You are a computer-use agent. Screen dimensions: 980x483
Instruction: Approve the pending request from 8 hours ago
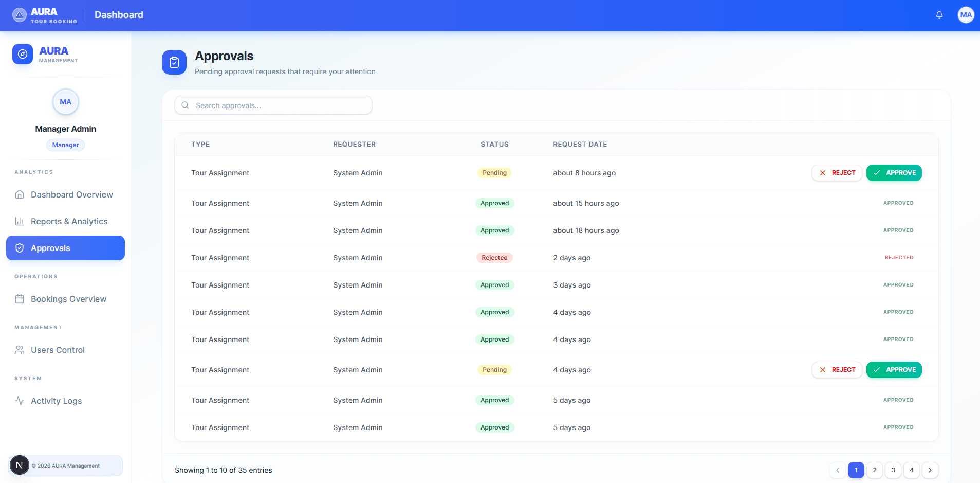click(894, 173)
